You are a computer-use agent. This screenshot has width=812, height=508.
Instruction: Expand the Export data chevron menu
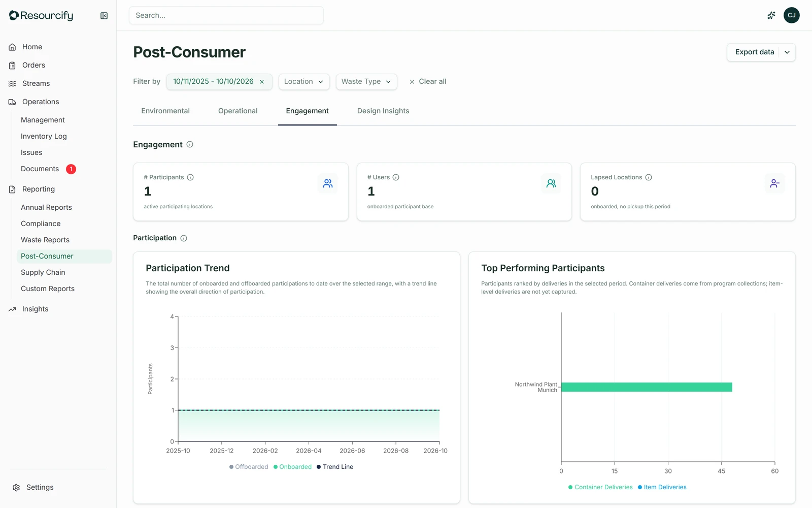click(x=787, y=52)
